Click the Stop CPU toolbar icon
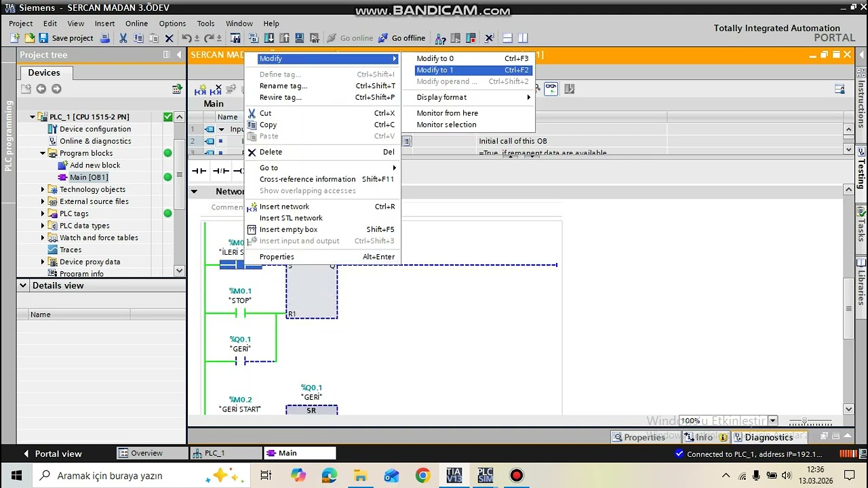 (x=471, y=39)
